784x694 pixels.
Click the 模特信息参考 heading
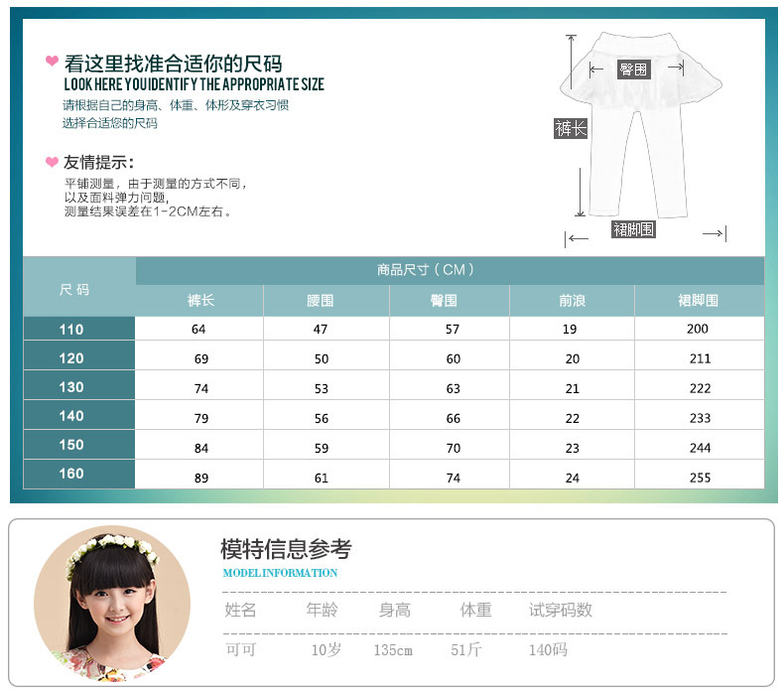[286, 549]
